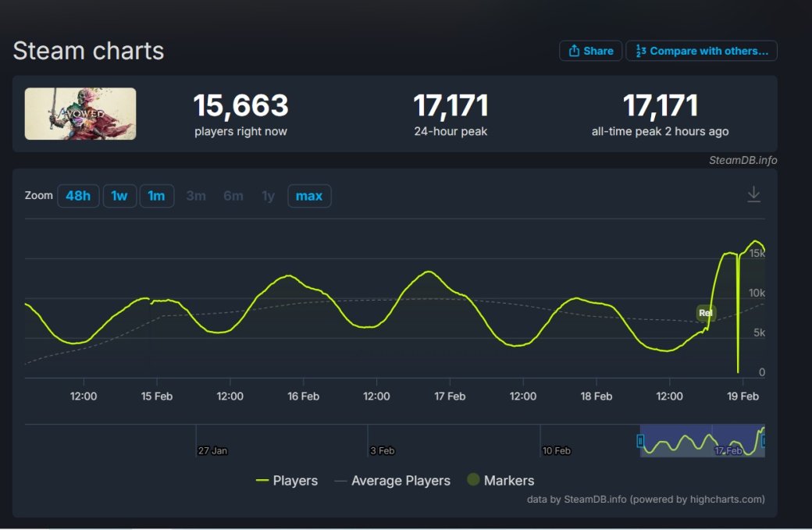Follow the highcharts.com data credit link
Viewport: 812px width, 530px height.
pos(646,500)
